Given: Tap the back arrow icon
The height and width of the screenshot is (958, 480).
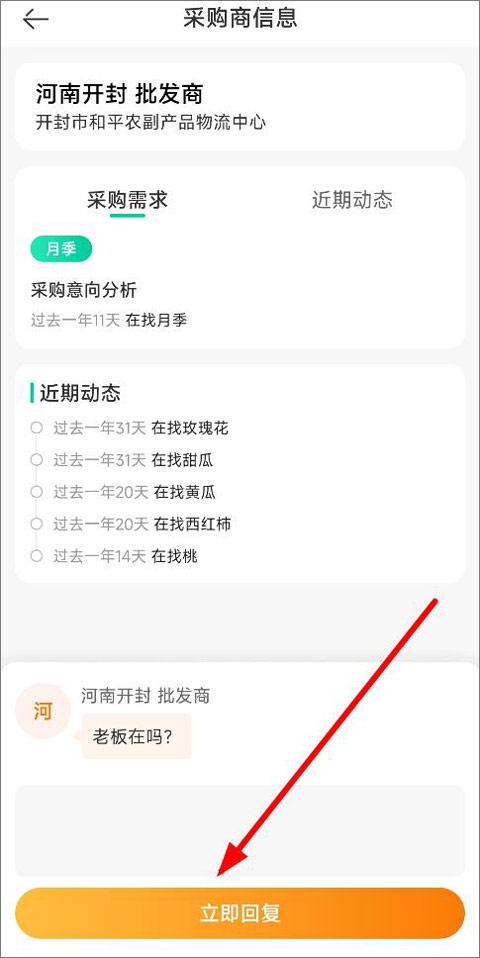Looking at the screenshot, I should click(x=35, y=20).
